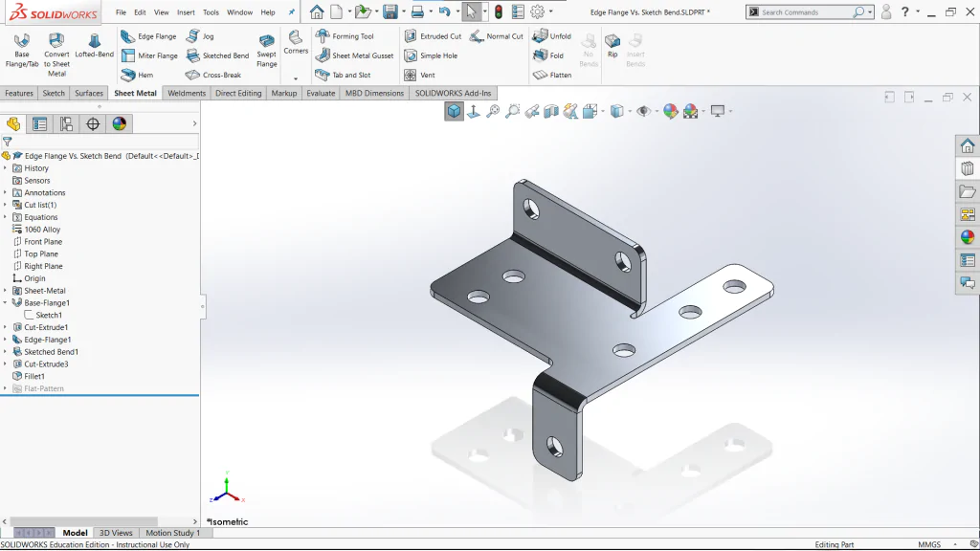Viewport: 980px width, 551px height.
Task: Open the File menu
Action: pyautogui.click(x=121, y=11)
